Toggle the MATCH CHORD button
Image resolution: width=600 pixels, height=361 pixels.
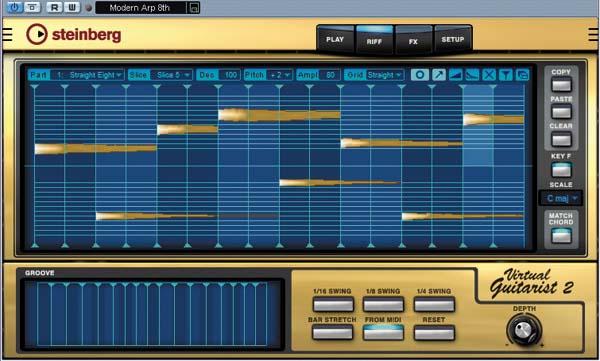[x=561, y=236]
